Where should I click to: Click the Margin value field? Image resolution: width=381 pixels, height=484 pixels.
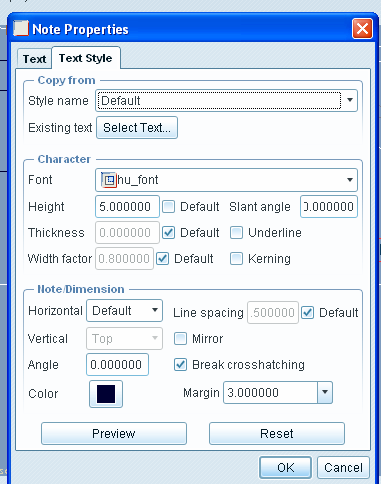coord(270,393)
